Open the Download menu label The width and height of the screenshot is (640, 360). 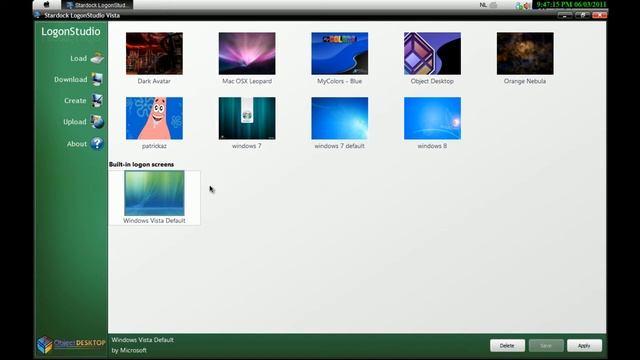(71, 79)
